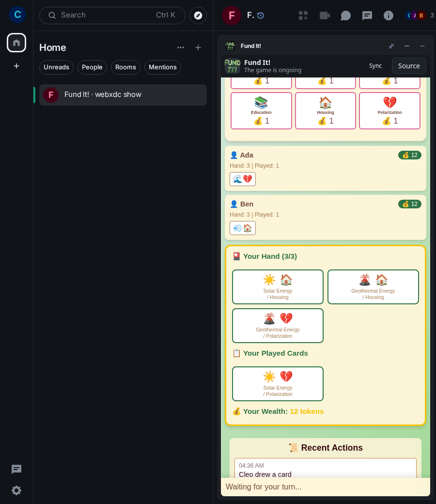Minimize the Fund It! widget

point(407,46)
